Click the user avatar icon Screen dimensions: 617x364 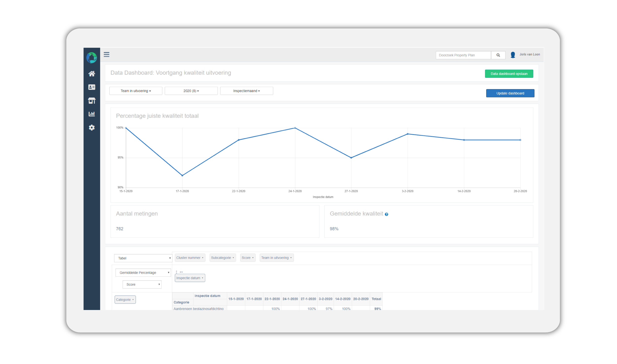point(513,55)
